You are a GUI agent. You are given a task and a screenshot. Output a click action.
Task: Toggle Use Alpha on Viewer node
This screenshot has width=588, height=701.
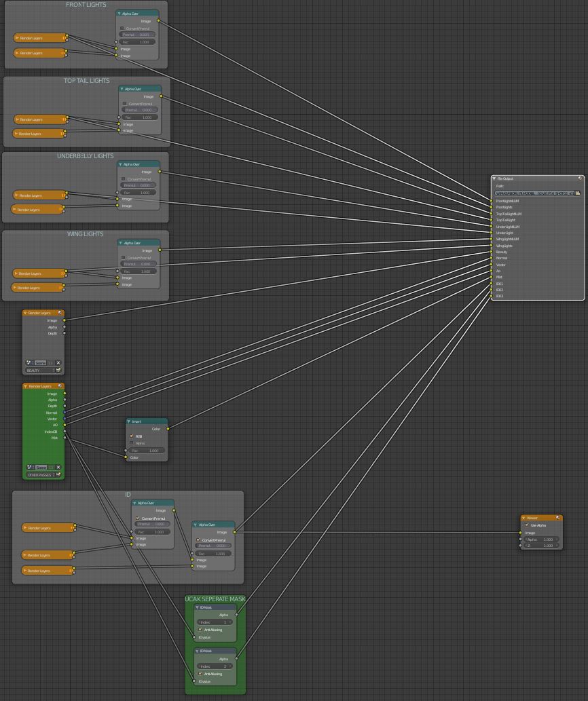(x=527, y=525)
